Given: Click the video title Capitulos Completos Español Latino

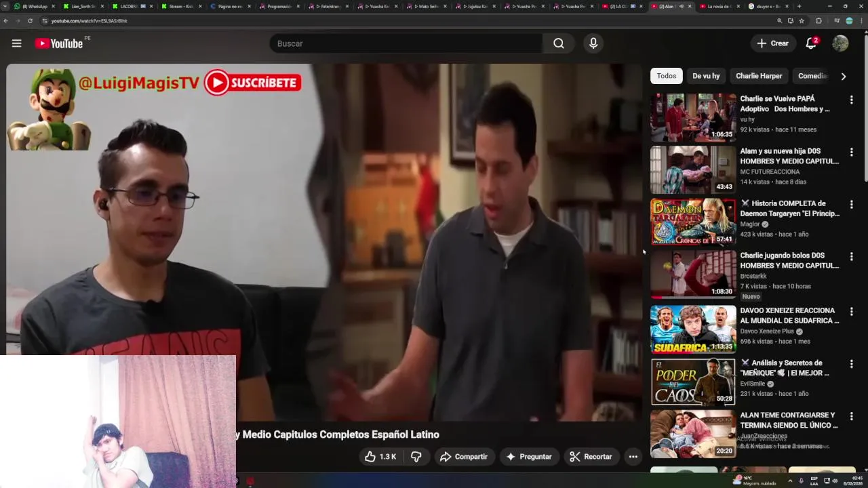Looking at the screenshot, I should click(x=338, y=434).
